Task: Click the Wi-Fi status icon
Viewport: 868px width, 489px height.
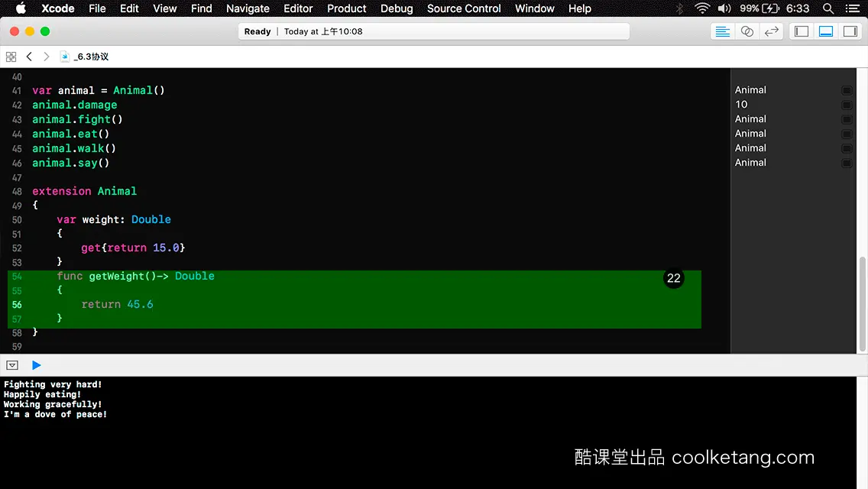Action: [702, 8]
